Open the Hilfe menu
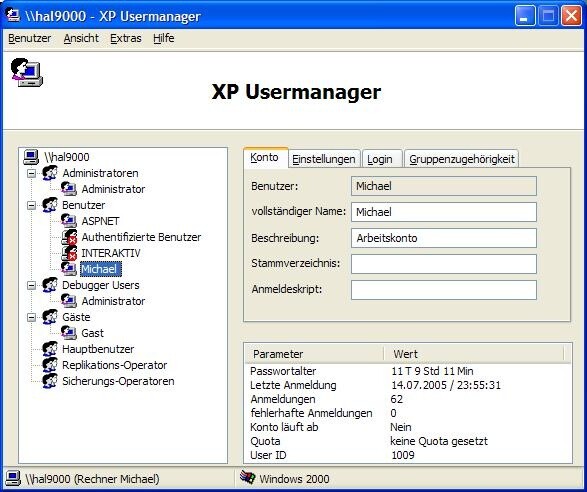 click(164, 38)
